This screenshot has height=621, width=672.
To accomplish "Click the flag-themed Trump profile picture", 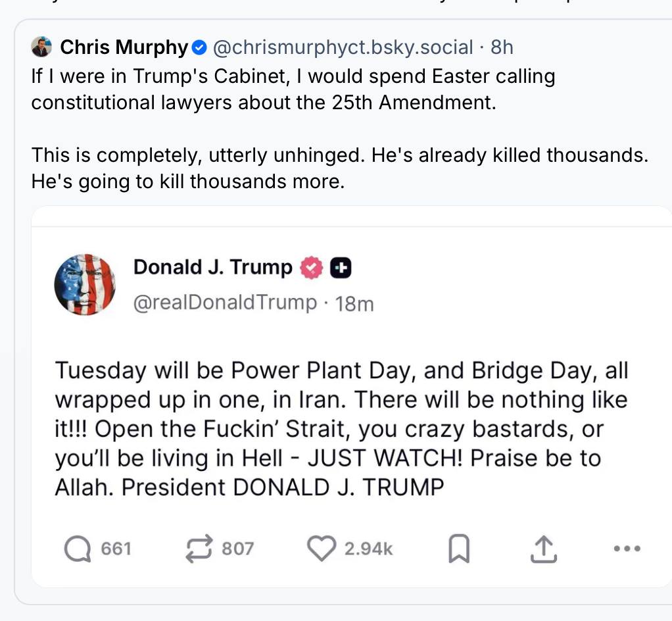I will tap(85, 284).
